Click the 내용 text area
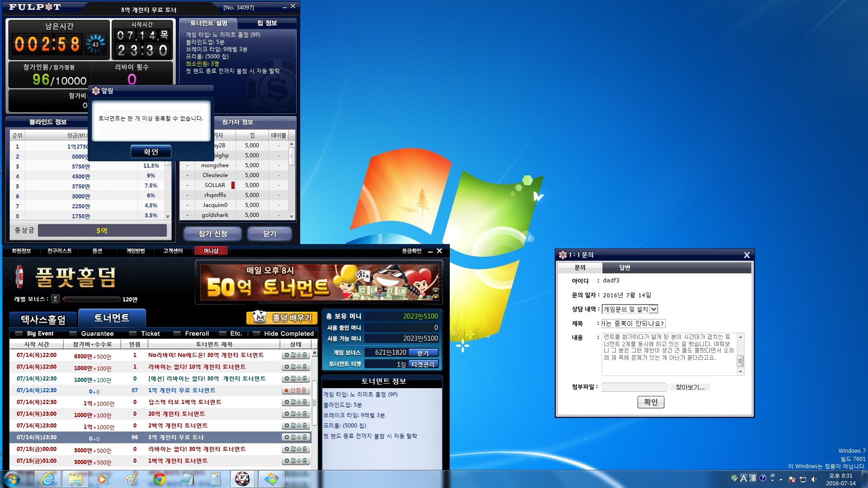Screen dimensions: 868x488 click(669, 354)
